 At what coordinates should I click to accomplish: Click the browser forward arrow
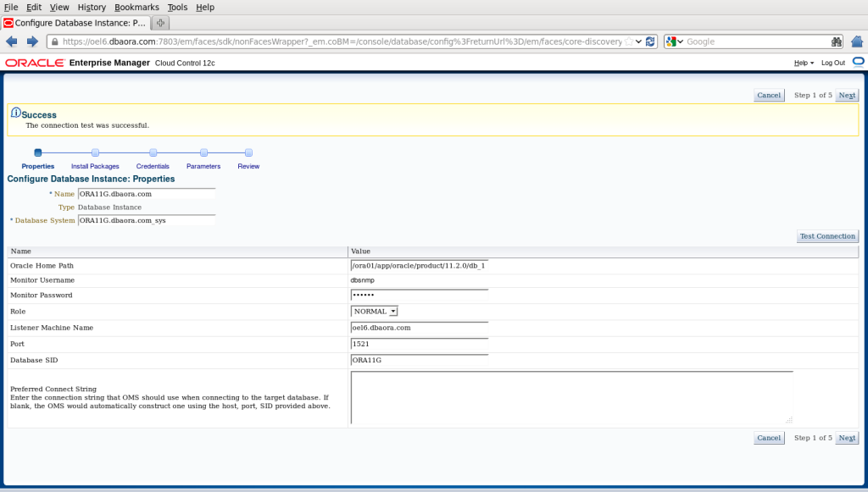pos(32,41)
